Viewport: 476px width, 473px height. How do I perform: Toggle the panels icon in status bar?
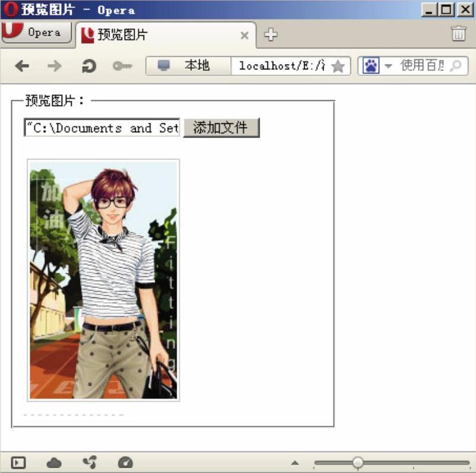click(18, 463)
